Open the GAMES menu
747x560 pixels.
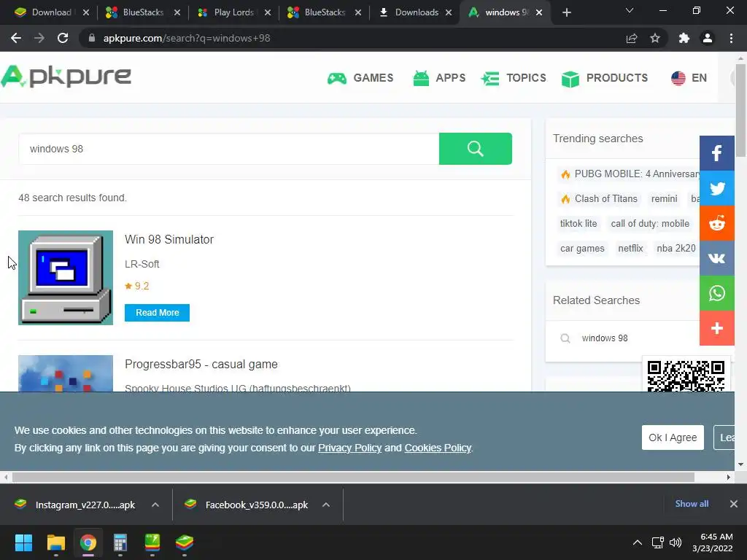click(360, 77)
